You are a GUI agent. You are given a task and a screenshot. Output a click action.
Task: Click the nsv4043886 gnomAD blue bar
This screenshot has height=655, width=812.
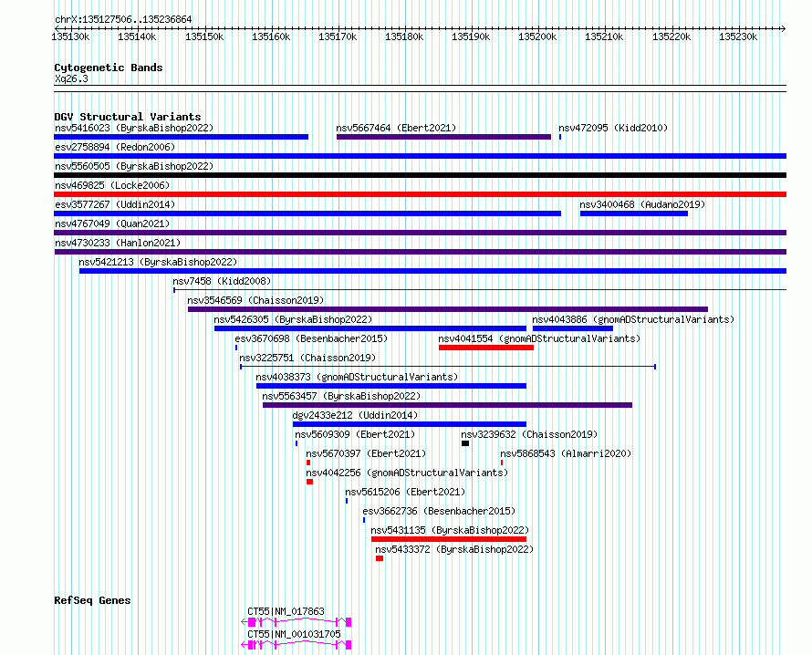573,328
